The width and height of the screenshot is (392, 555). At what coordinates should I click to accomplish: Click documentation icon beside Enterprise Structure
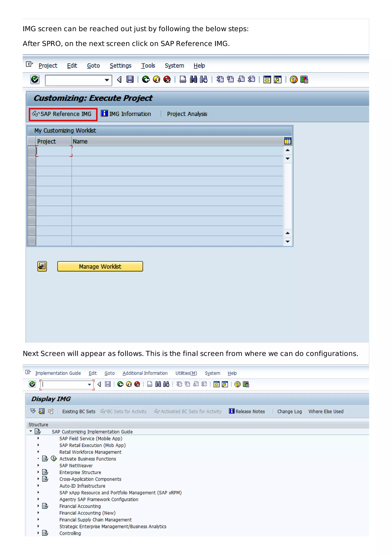point(45,472)
